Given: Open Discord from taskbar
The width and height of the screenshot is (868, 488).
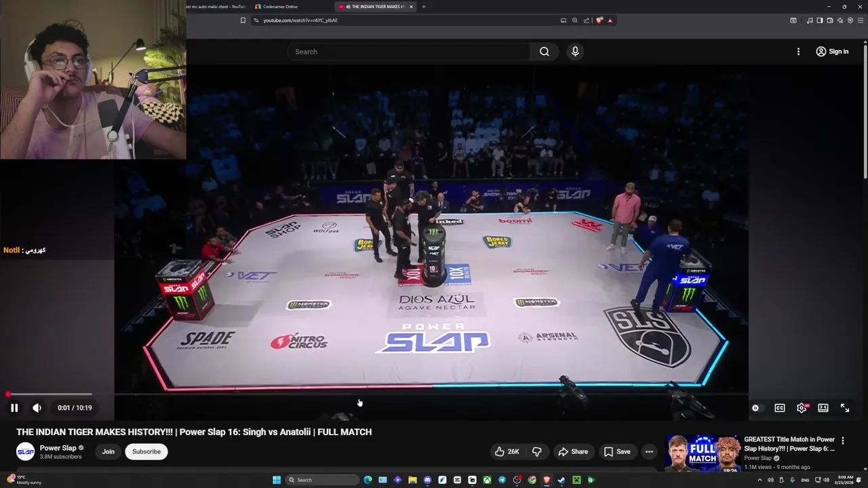Looking at the screenshot, I should pyautogui.click(x=427, y=480).
